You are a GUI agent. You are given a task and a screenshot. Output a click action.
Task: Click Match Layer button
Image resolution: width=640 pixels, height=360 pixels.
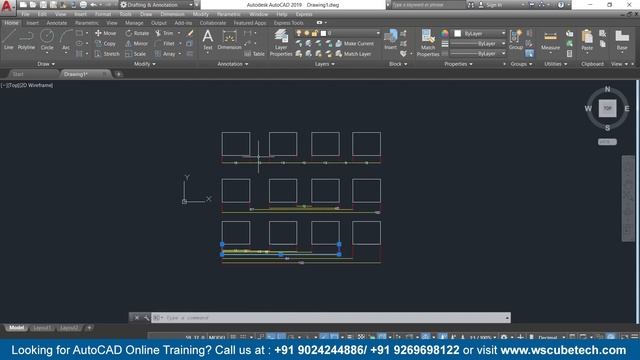(x=353, y=53)
